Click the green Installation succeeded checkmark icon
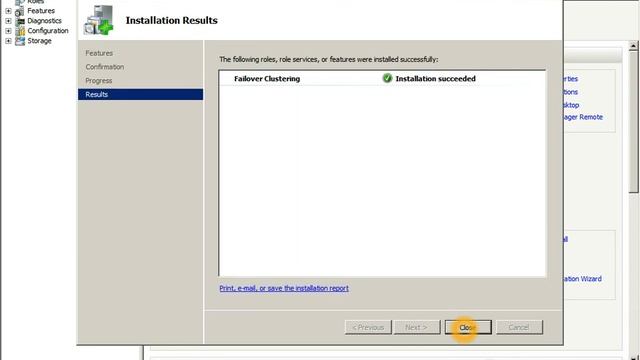 coord(387,78)
